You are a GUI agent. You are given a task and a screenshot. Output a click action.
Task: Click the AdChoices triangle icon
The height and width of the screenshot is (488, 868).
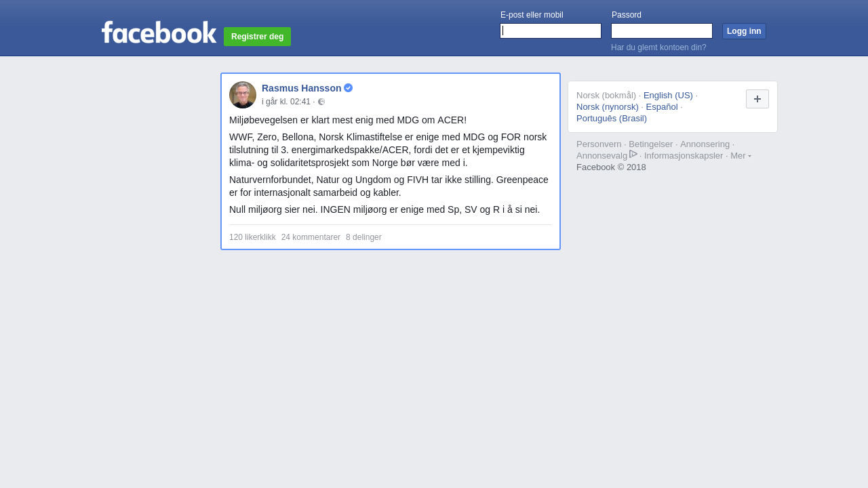click(633, 154)
